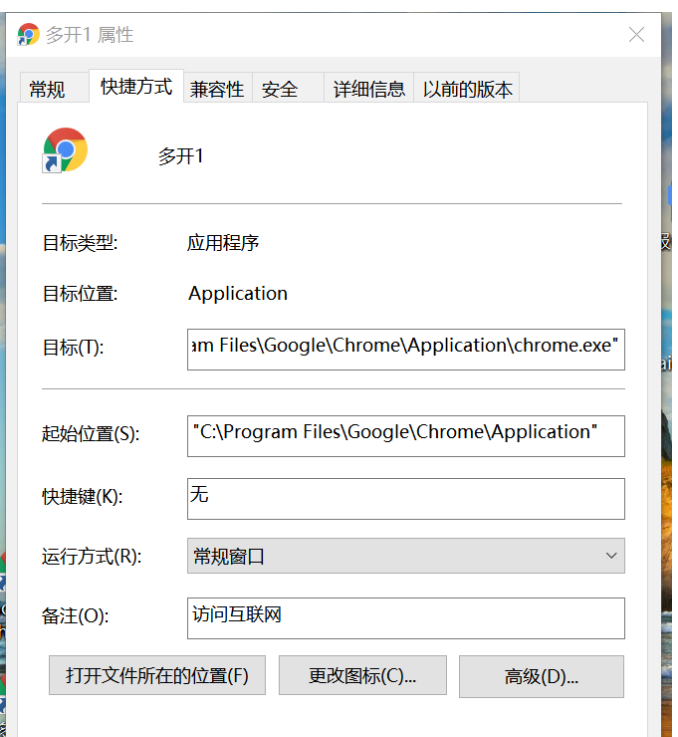The image size is (678, 737).
Task: Open the 运行方式(R) dropdown 常规窗口
Action: (x=406, y=556)
